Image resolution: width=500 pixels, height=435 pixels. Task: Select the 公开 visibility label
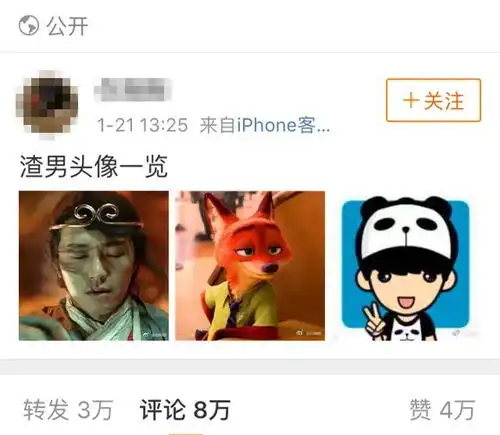[x=67, y=26]
